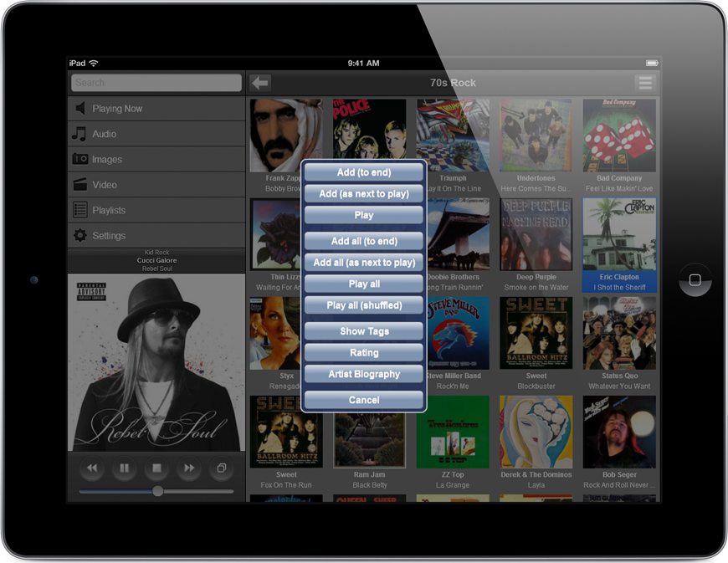Click the clapperboard Video icon

click(79, 184)
